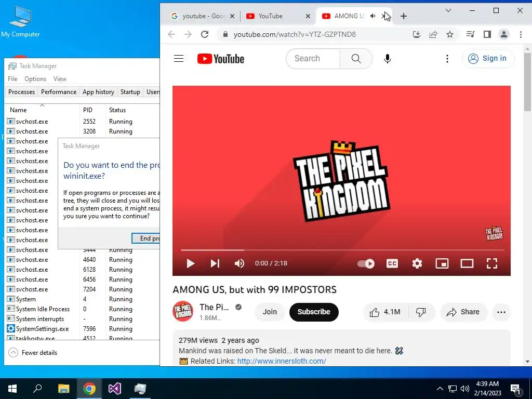Image resolution: width=532 pixels, height=399 pixels.
Task: Open the innersloth.com related link
Action: 282,361
